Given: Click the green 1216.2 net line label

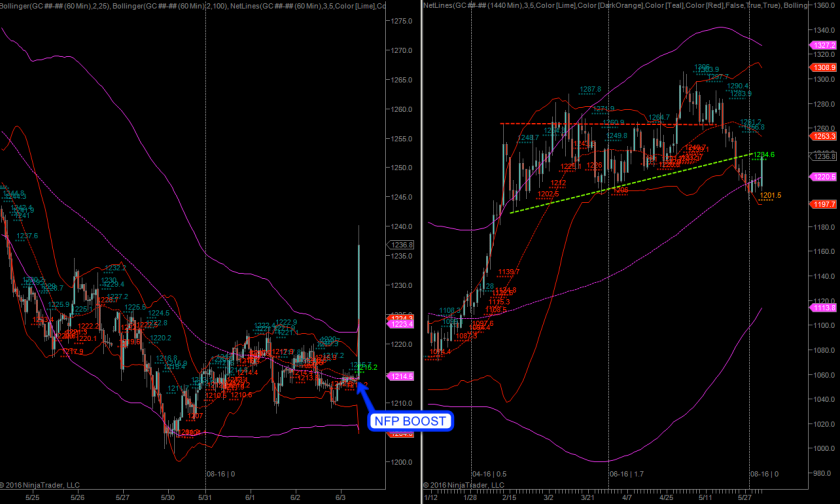Looking at the screenshot, I should 367,367.
